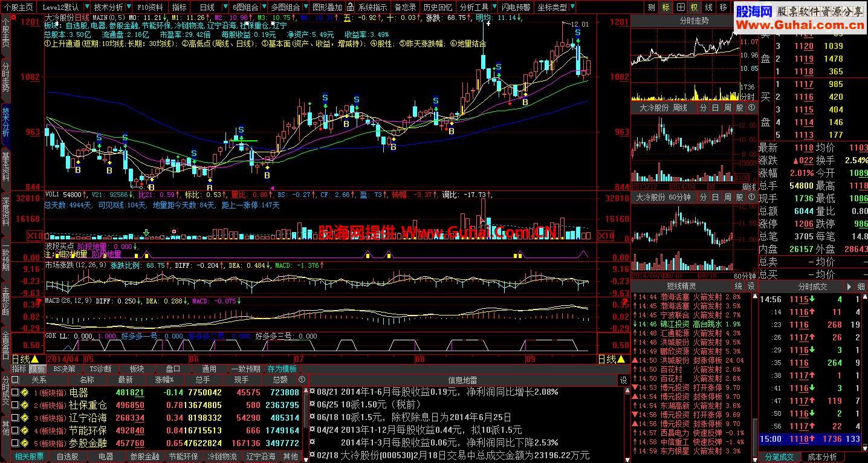
Task: Expand the 坐标类型 dropdown
Action: [555, 7]
